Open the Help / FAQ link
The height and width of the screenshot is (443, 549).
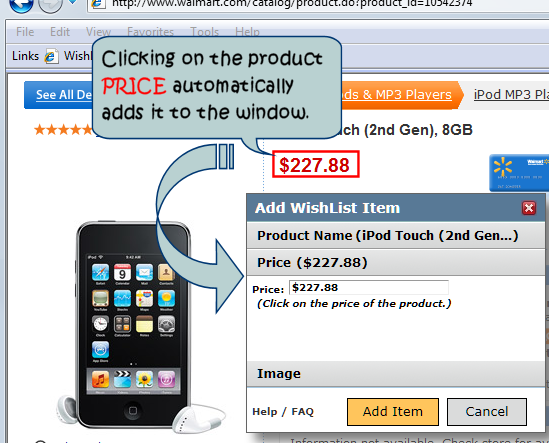(283, 411)
